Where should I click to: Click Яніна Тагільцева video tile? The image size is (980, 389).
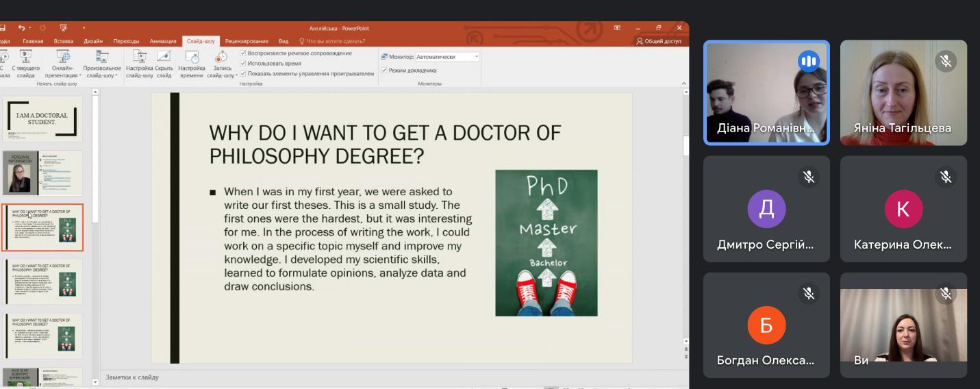(903, 92)
